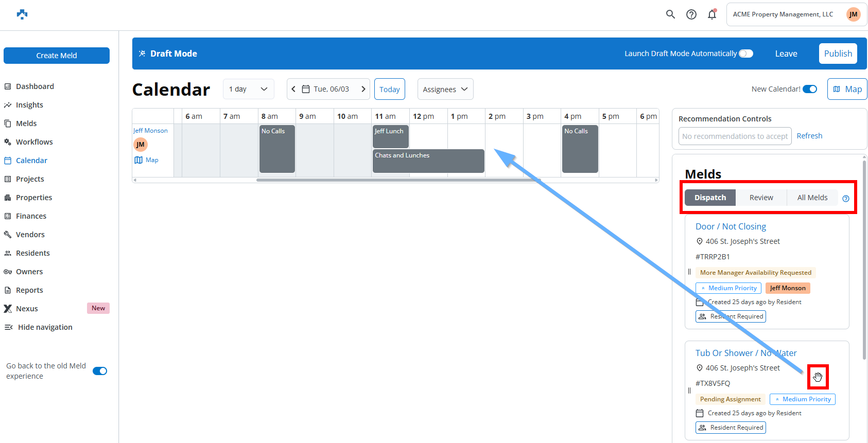Image resolution: width=868 pixels, height=443 pixels.
Task: Advance to next day arrow
Action: 363,89
